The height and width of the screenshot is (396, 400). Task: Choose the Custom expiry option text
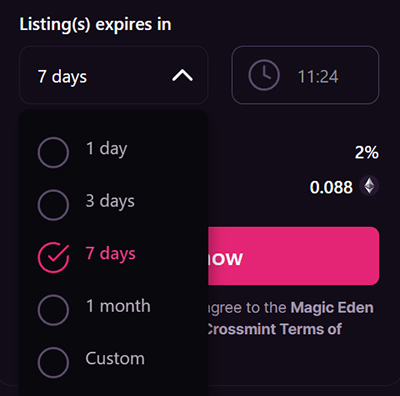coord(115,359)
